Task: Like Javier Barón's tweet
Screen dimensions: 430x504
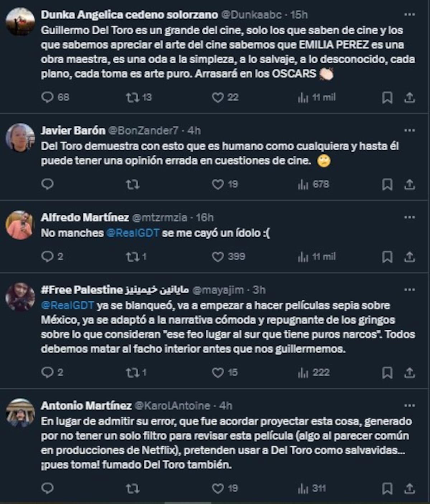Action: click(218, 184)
